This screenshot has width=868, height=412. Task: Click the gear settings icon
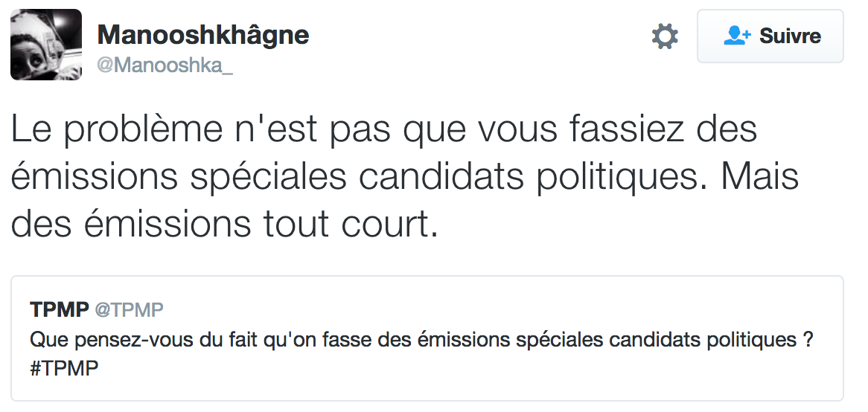[664, 36]
